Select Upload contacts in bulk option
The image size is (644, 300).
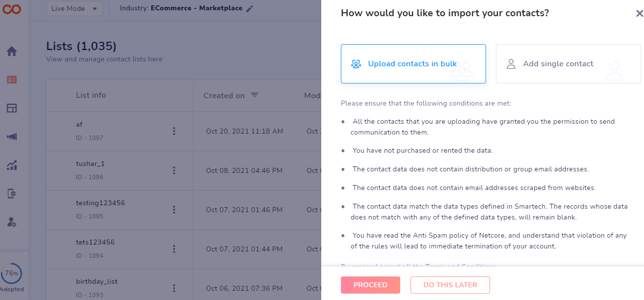coord(413,64)
